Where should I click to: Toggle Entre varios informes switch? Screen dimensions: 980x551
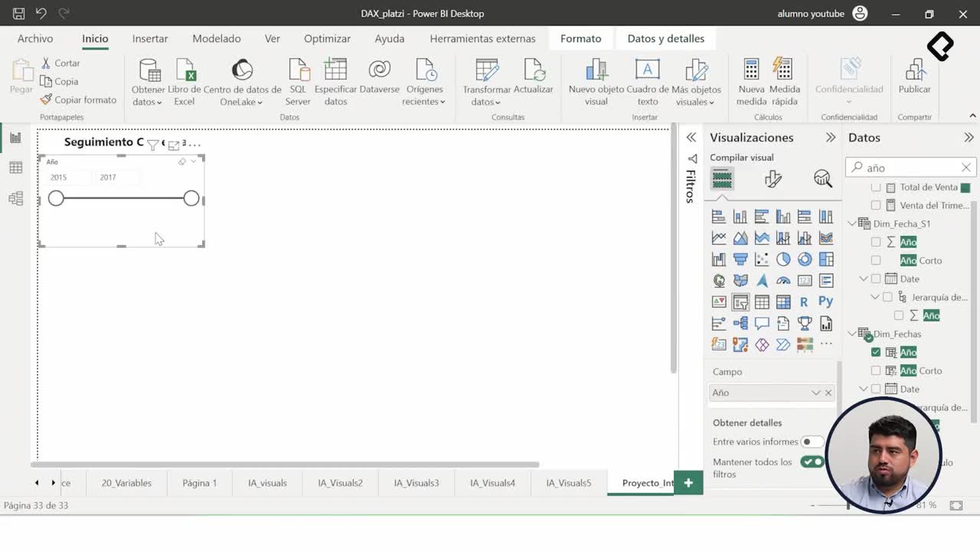pos(812,442)
